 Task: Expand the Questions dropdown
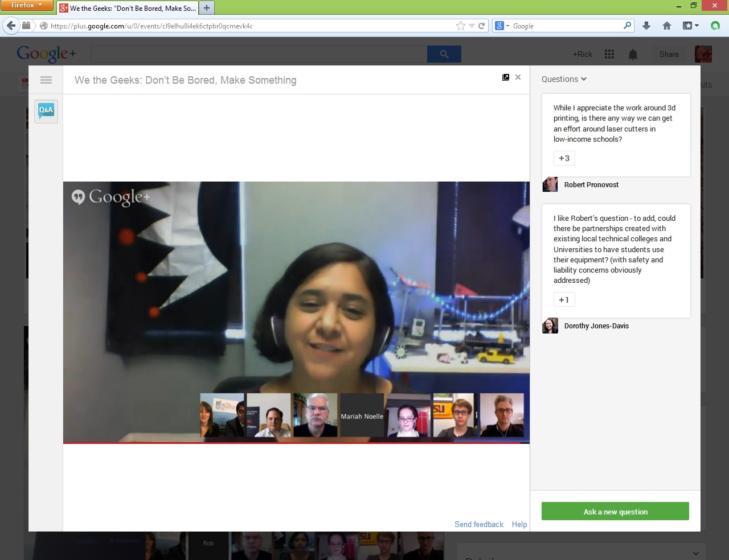click(x=564, y=79)
